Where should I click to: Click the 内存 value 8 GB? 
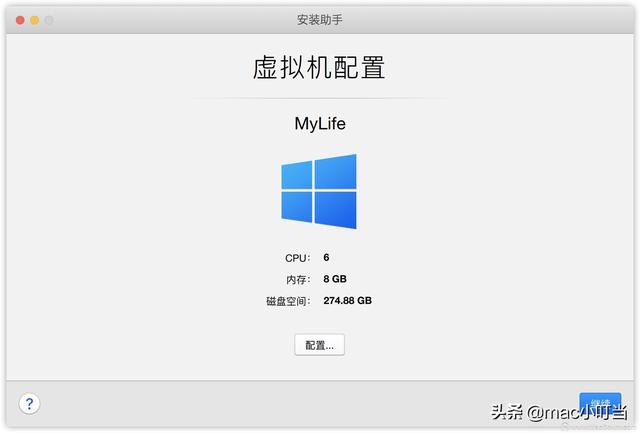click(x=335, y=279)
